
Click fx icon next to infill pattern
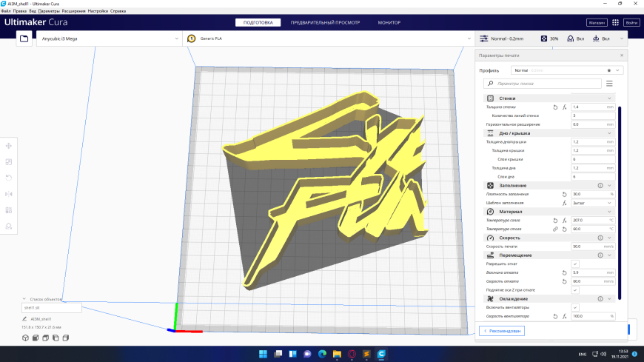(x=564, y=203)
